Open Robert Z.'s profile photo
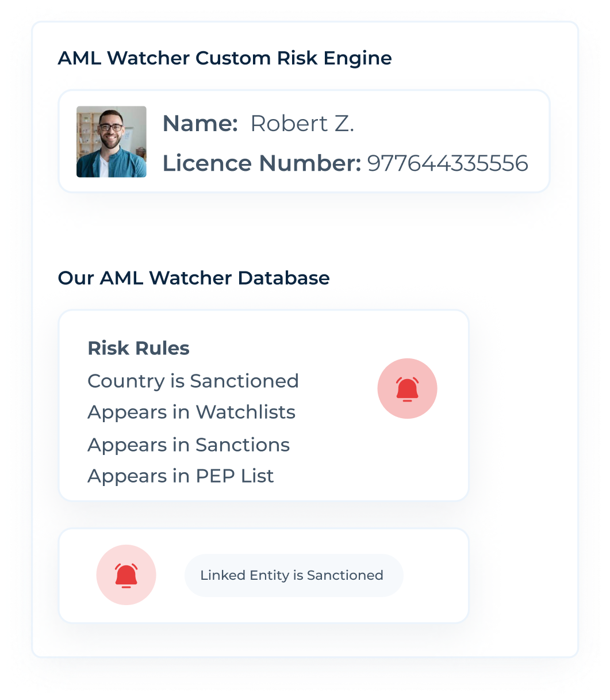610x700 pixels. coord(112,141)
